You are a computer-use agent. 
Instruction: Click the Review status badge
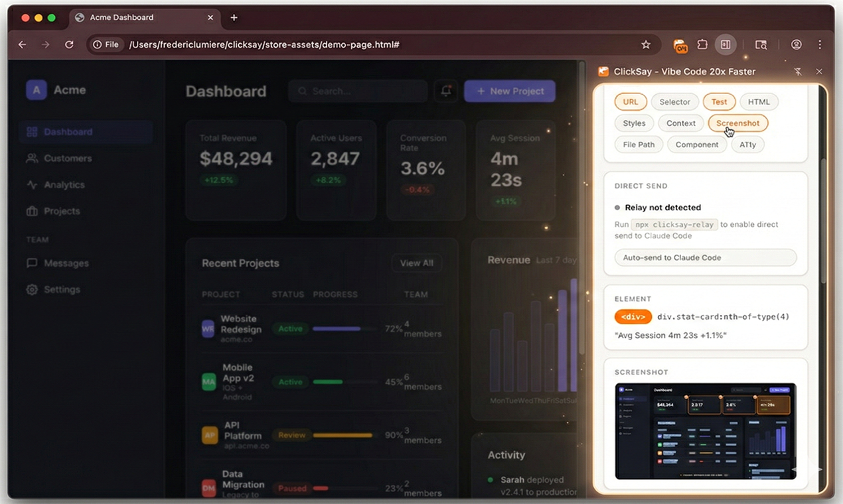pos(291,436)
